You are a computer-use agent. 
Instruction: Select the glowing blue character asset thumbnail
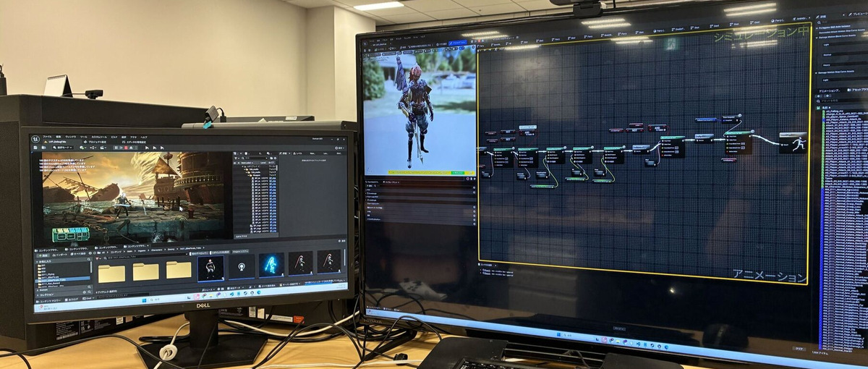(x=271, y=265)
